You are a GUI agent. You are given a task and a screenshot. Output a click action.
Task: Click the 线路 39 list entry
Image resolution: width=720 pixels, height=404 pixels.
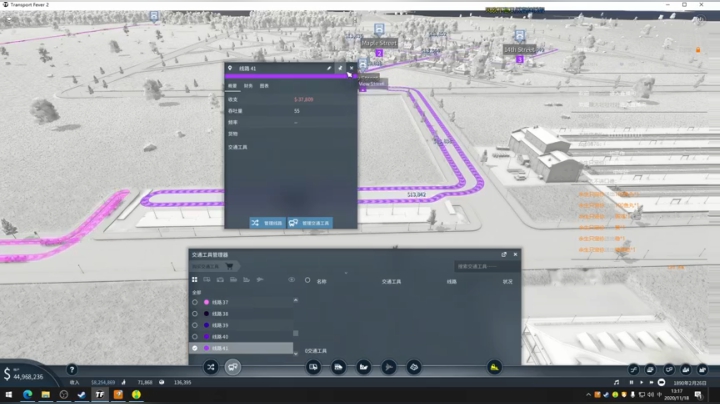click(241, 325)
